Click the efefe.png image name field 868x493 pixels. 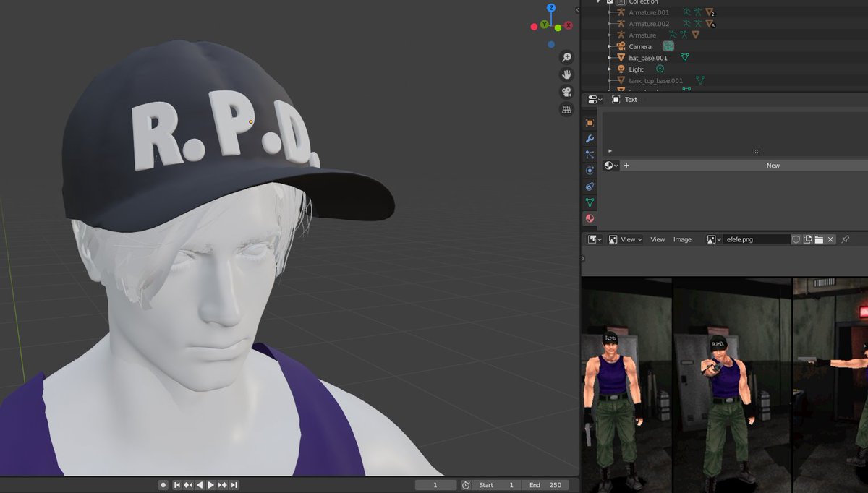[x=757, y=239]
